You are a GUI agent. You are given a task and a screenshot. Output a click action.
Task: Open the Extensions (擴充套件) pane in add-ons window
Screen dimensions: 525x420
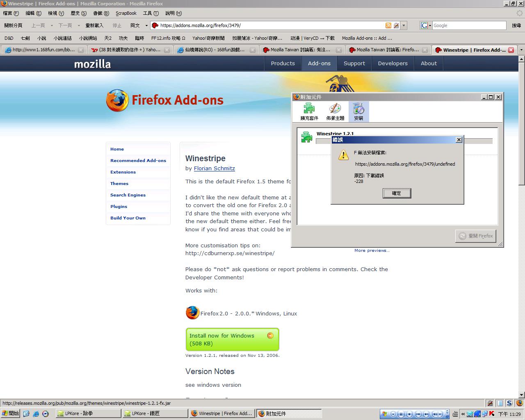pyautogui.click(x=309, y=112)
